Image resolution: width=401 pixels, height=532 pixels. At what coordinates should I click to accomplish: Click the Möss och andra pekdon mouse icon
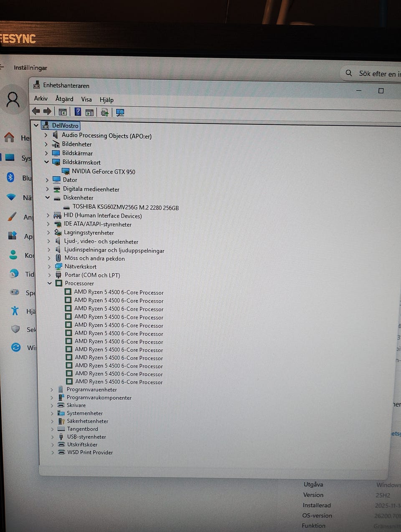(x=58, y=258)
